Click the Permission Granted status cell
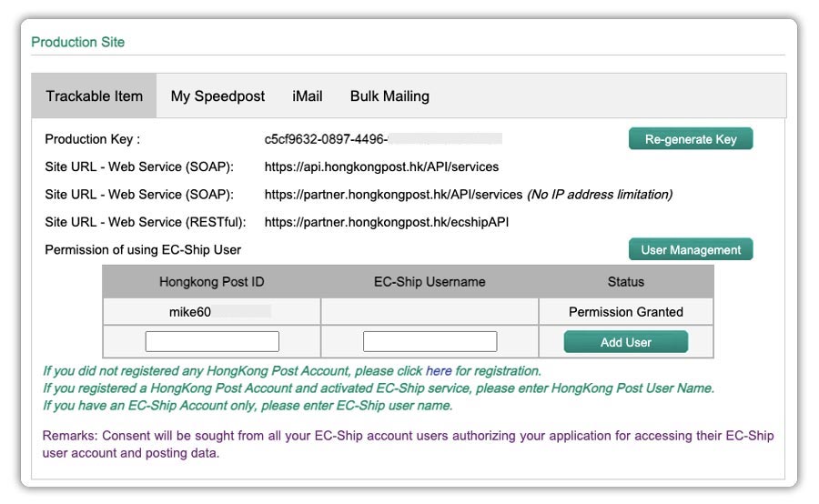Image resolution: width=819 pixels, height=504 pixels. pyautogui.click(x=626, y=312)
